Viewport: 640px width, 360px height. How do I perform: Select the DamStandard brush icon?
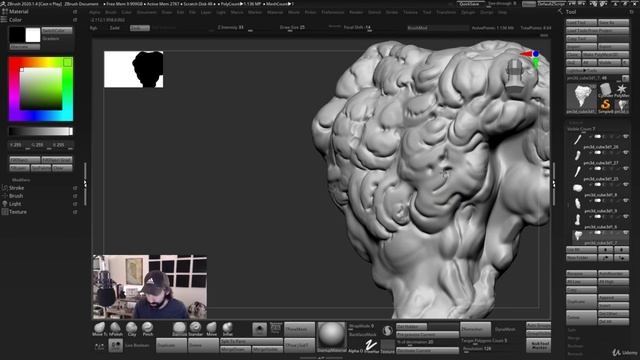click(179, 328)
